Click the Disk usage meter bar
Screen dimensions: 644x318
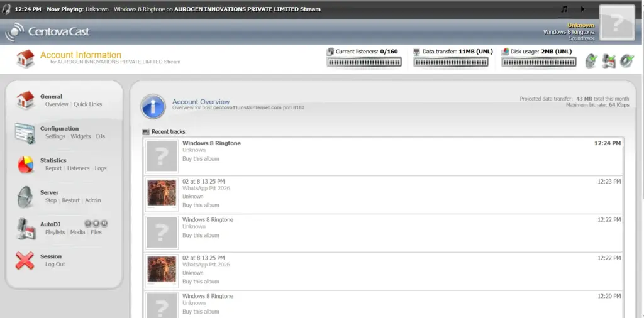point(539,62)
